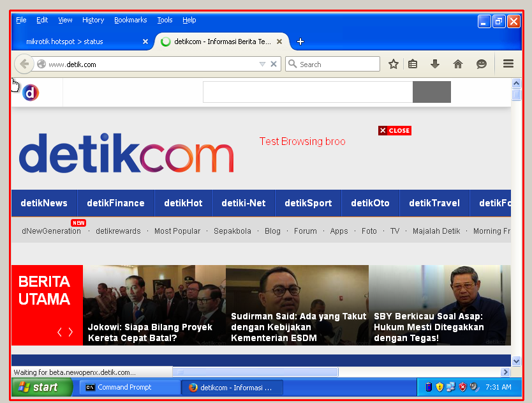This screenshot has width=532, height=403.
Task: Close the detikcom tab
Action: click(279, 42)
